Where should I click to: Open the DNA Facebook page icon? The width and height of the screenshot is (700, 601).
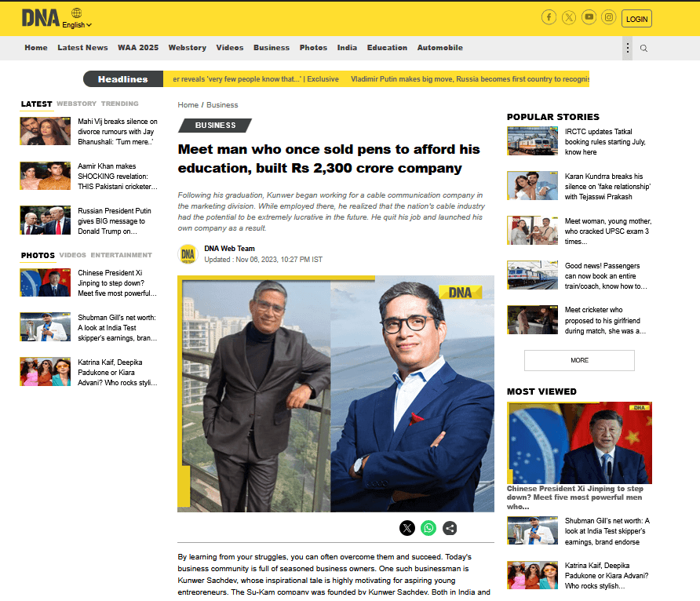pyautogui.click(x=549, y=17)
